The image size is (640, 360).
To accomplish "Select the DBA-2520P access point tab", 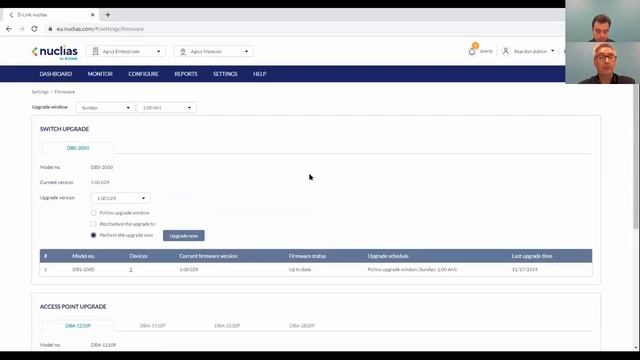I will [227, 326].
